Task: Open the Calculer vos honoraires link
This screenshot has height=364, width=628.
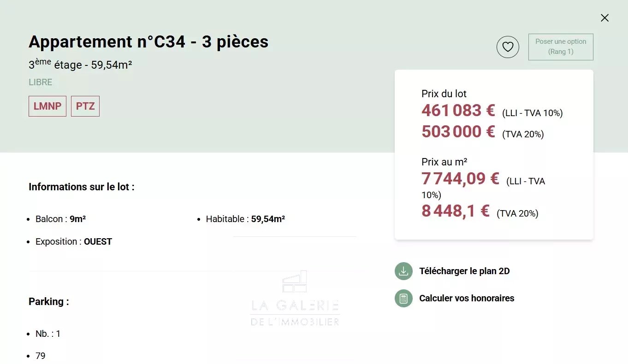Action: point(467,298)
